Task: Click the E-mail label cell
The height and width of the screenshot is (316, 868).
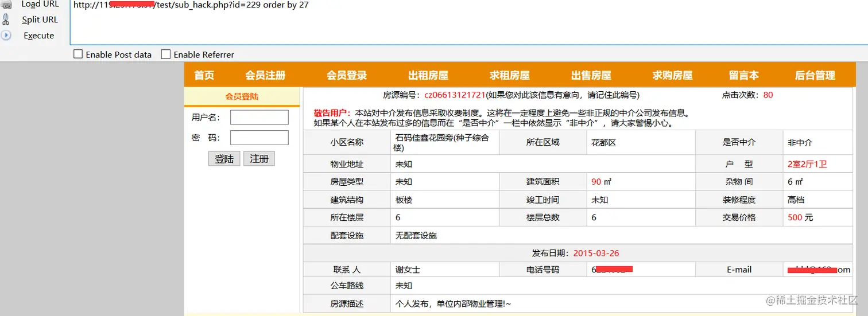Action: pos(739,270)
